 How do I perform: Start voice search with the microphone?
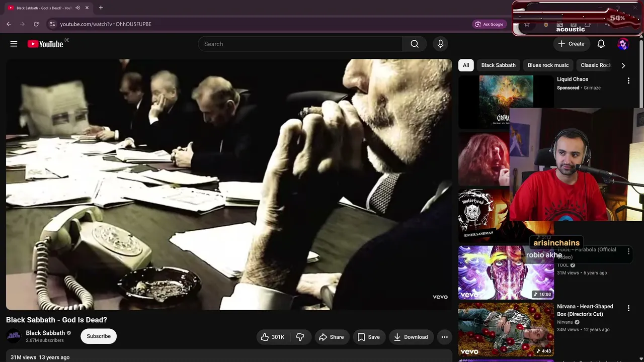(x=440, y=44)
